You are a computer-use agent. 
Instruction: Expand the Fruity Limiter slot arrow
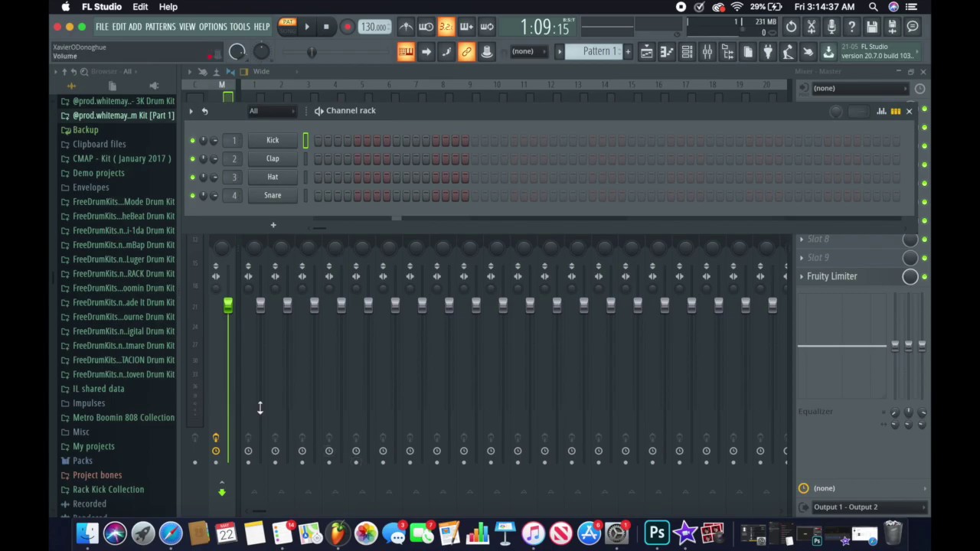click(802, 276)
